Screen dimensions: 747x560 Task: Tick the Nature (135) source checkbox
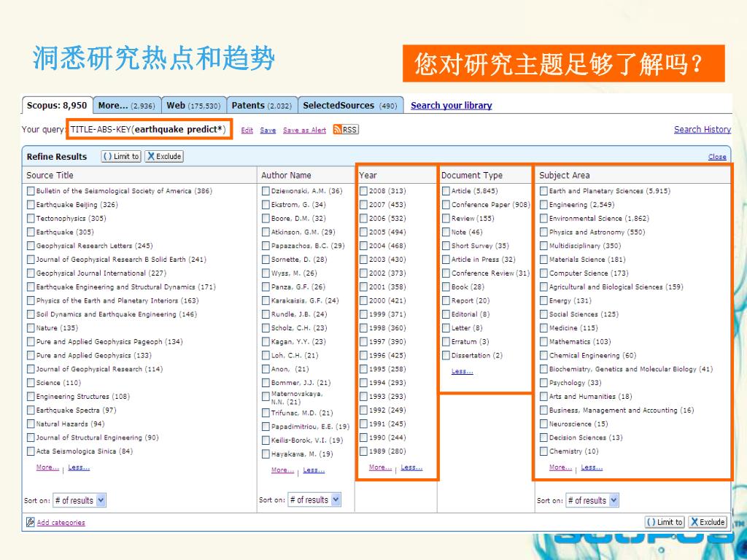[x=31, y=328]
